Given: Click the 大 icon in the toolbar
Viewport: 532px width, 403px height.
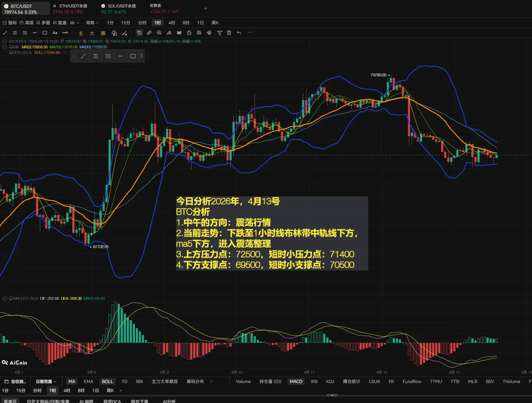Looking at the screenshot, I should (92, 33).
